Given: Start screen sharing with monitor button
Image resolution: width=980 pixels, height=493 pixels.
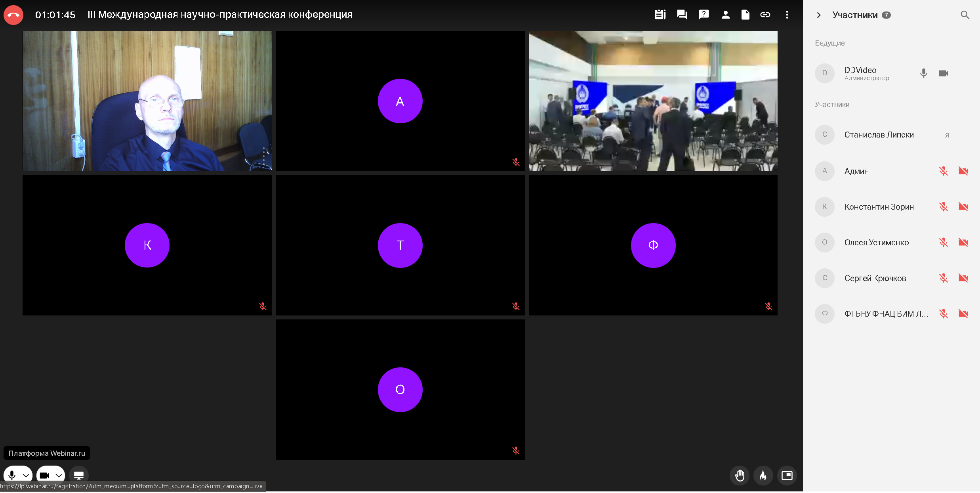Looking at the screenshot, I should (79, 475).
